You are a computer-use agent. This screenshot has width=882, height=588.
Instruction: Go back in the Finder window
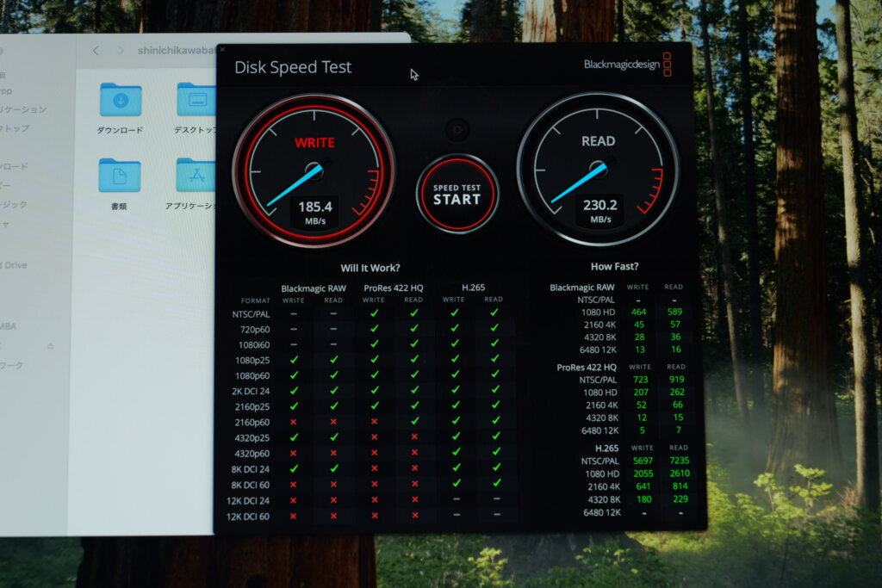click(96, 51)
